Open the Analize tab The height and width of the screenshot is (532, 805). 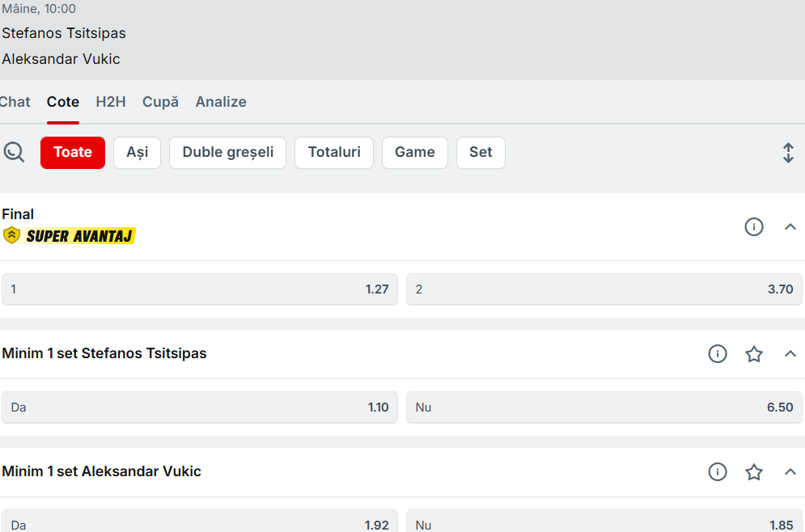pos(221,102)
